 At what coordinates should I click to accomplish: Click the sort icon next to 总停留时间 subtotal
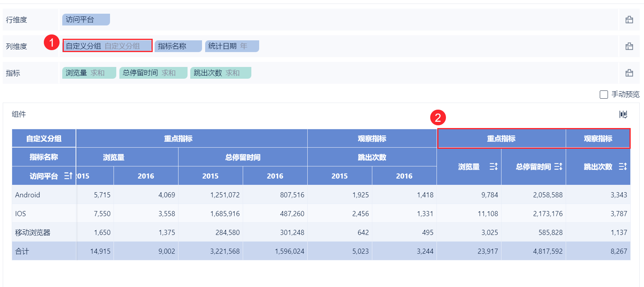558,166
